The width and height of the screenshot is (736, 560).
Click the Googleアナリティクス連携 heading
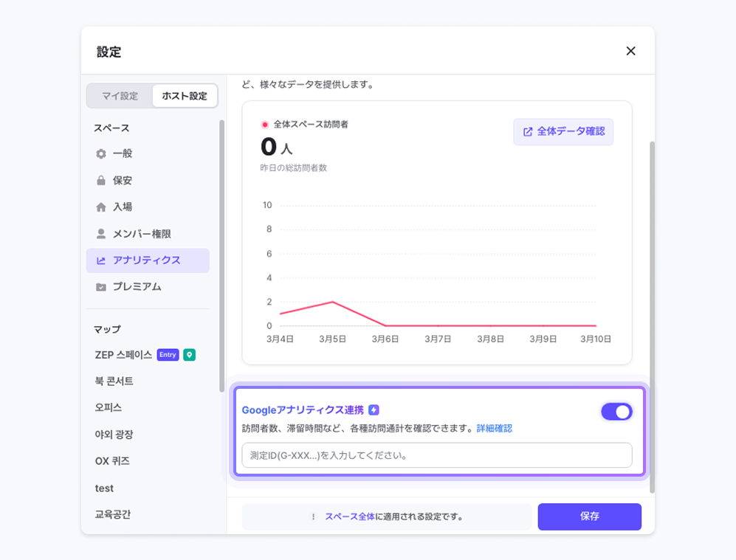tap(303, 410)
